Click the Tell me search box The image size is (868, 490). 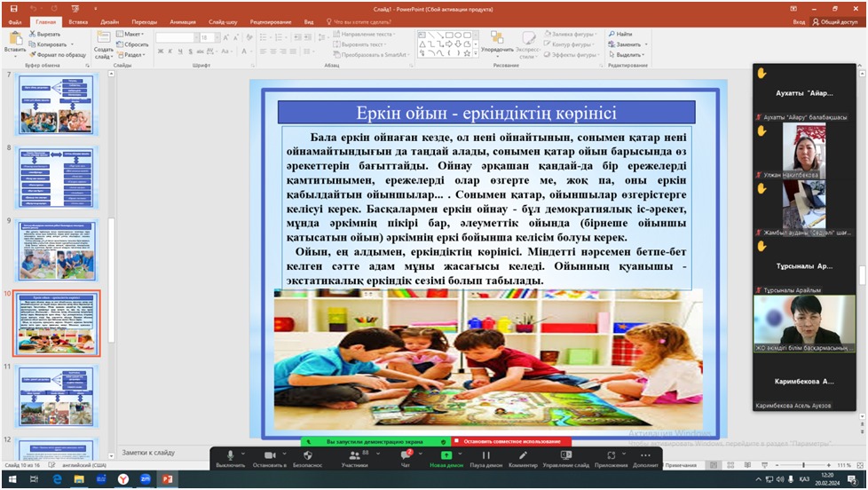359,22
